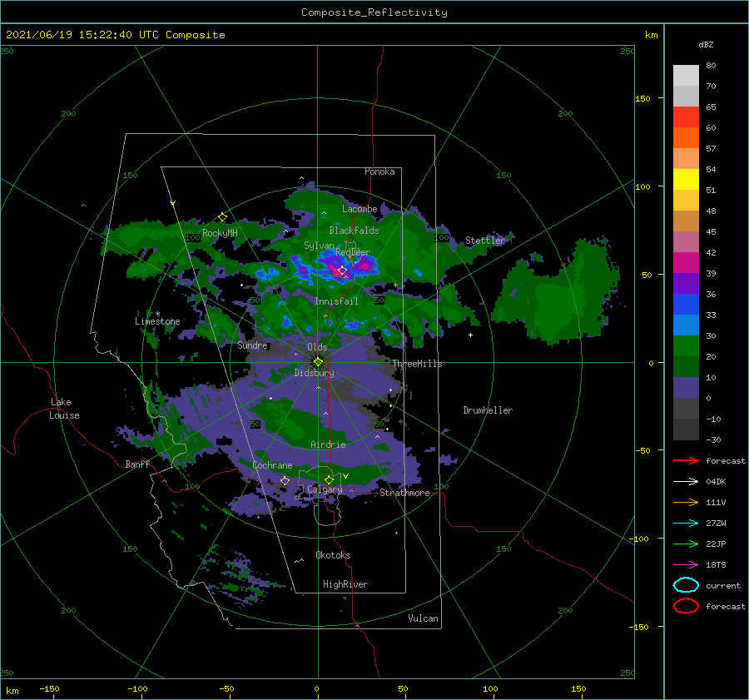Click the intense magenta storm cell east of RedDeer marker
Viewport: 749px width, 700px height.
pos(365,265)
